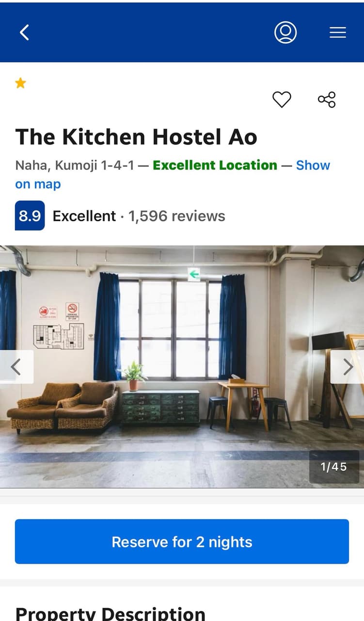This screenshot has height=621, width=364.
Task: Tap the Excellent Location label
Action: point(215,165)
